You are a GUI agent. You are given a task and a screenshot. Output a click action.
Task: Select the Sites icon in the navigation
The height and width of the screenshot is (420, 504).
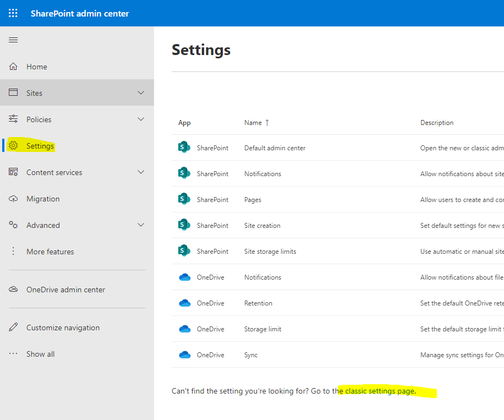click(x=13, y=92)
